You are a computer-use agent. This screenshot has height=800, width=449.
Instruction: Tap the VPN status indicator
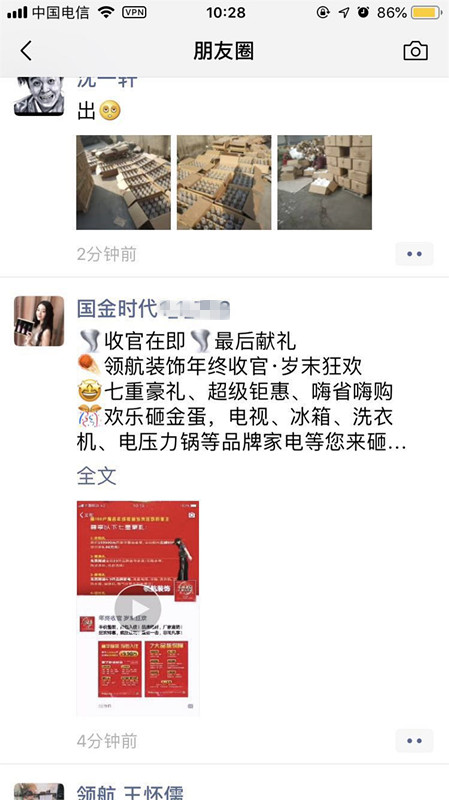[134, 13]
